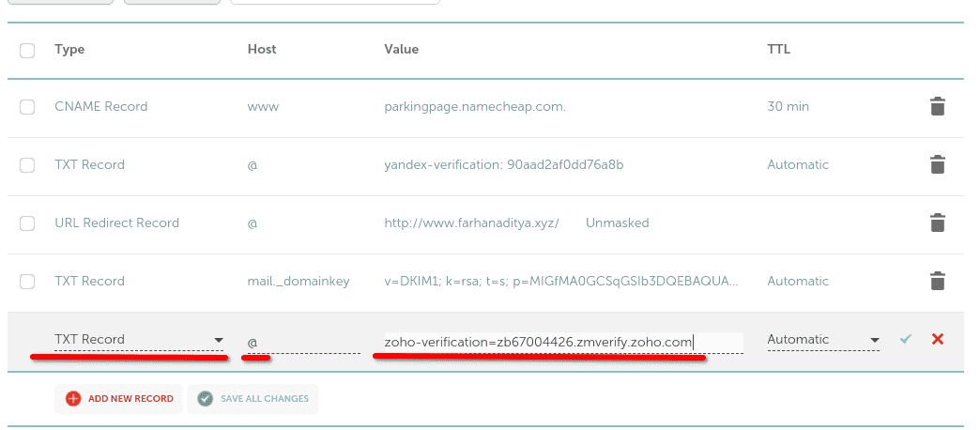
Task: Click the Unmasked redirect type text
Action: pyautogui.click(x=617, y=223)
